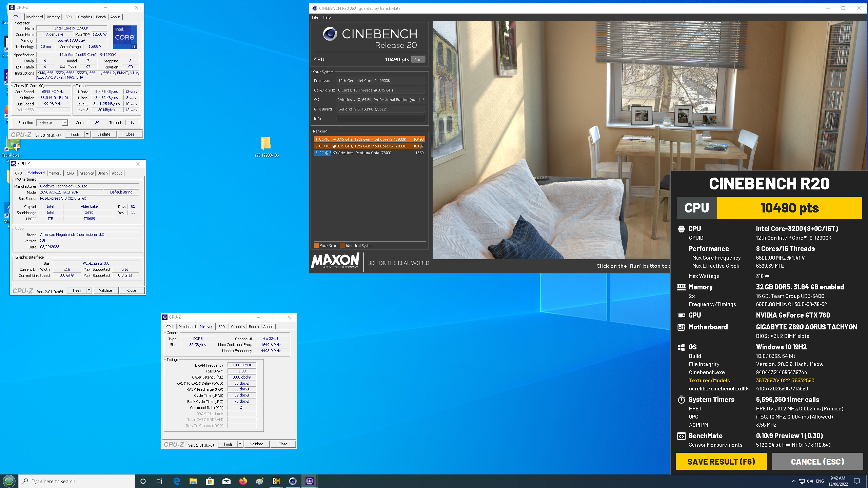Viewport: 868px width, 488px height.
Task: Select Pentium Gold G7400 ranking entry
Action: tap(369, 153)
